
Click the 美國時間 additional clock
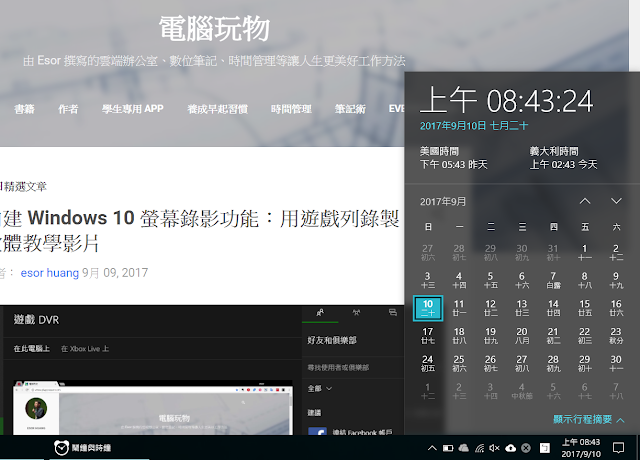click(454, 158)
